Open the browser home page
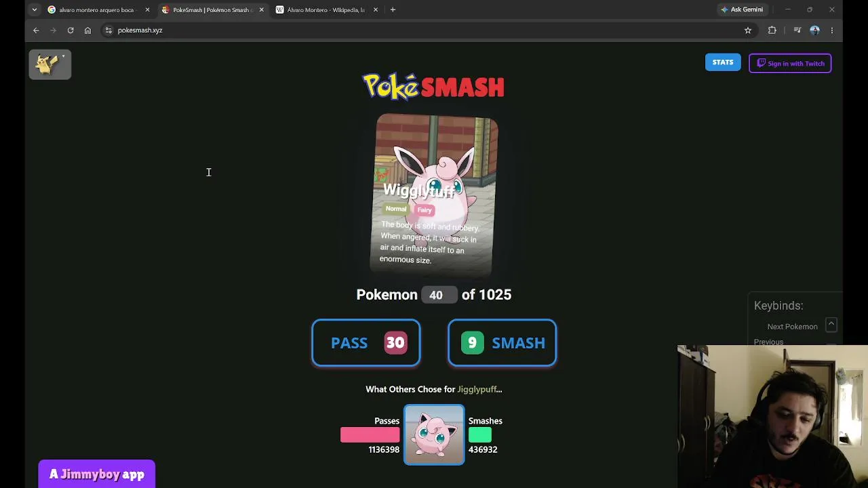 pyautogui.click(x=87, y=30)
